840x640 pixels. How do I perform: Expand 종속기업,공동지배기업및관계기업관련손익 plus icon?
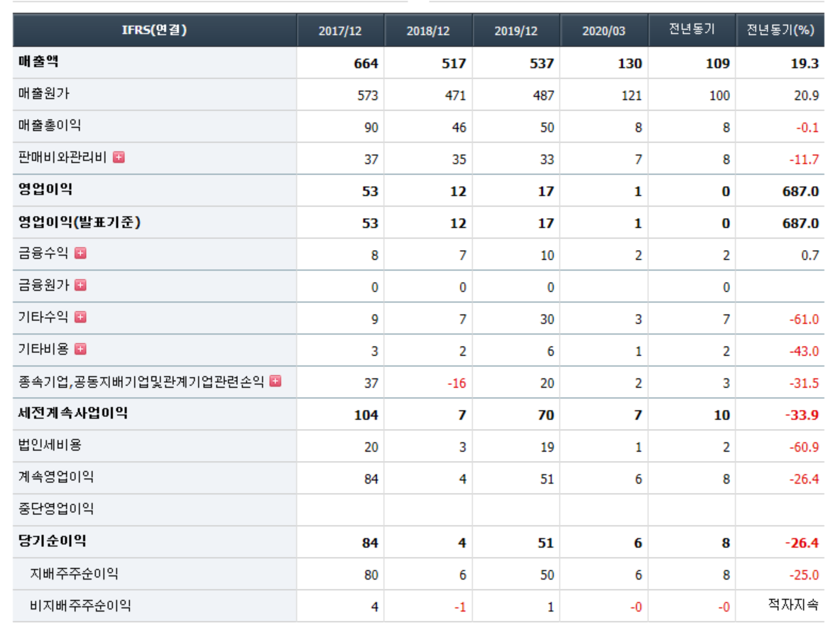click(276, 381)
